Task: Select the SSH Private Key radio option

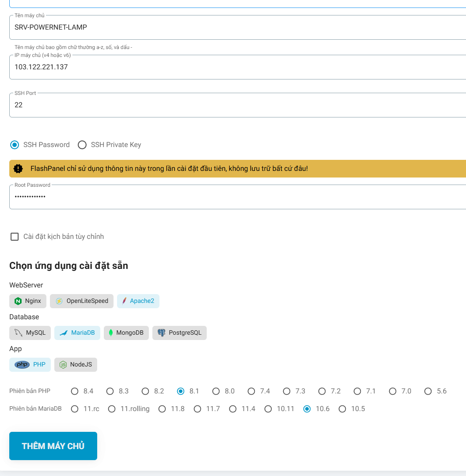Action: (x=82, y=145)
